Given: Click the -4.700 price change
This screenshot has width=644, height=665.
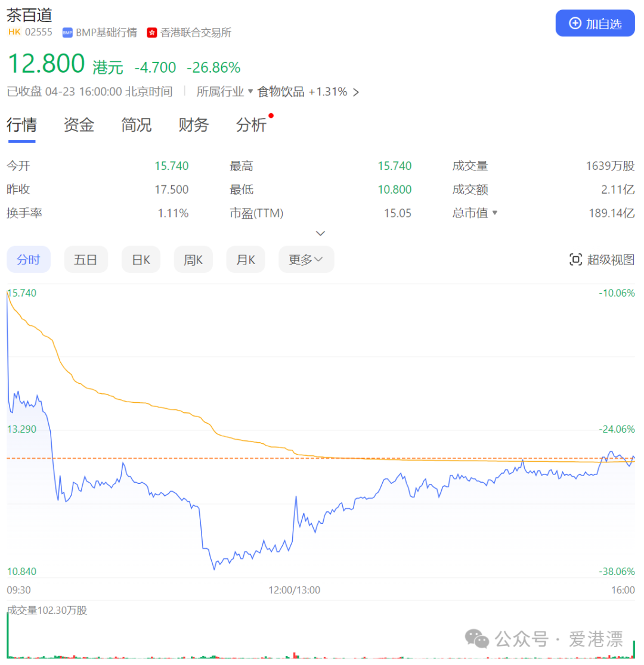Looking at the screenshot, I should (155, 67).
